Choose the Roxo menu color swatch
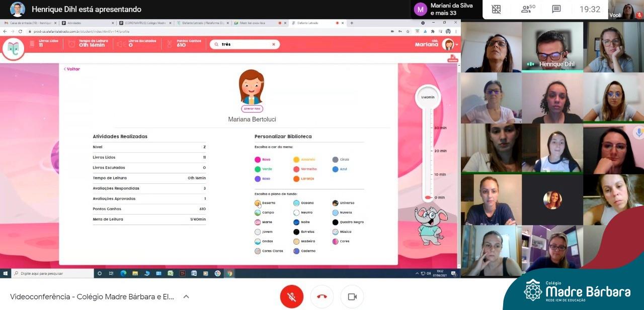 (258, 178)
